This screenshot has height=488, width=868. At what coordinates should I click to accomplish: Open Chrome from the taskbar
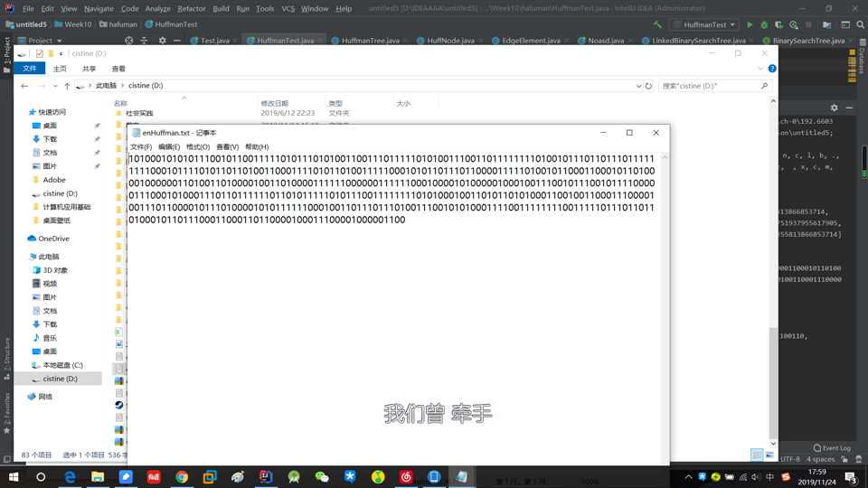coord(182,476)
